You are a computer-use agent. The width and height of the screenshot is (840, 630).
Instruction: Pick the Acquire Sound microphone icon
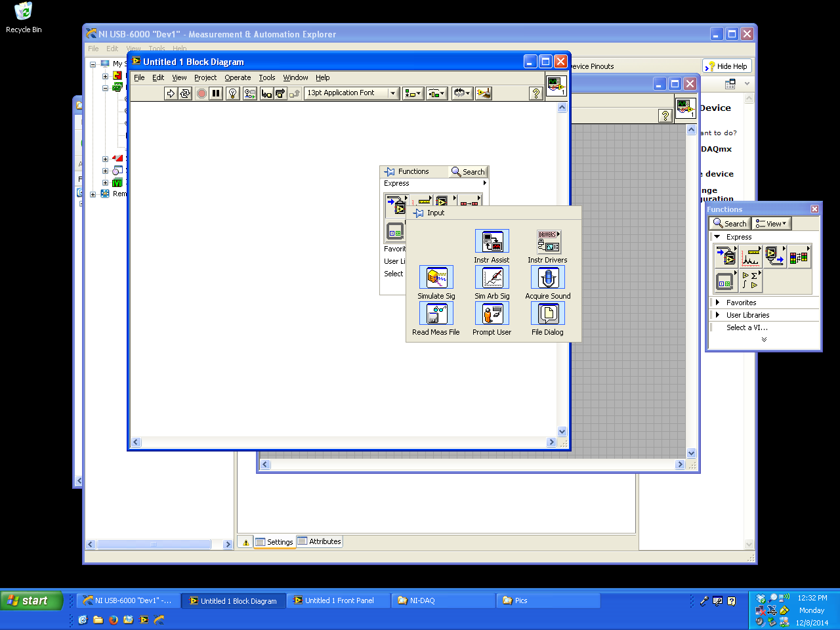point(548,278)
